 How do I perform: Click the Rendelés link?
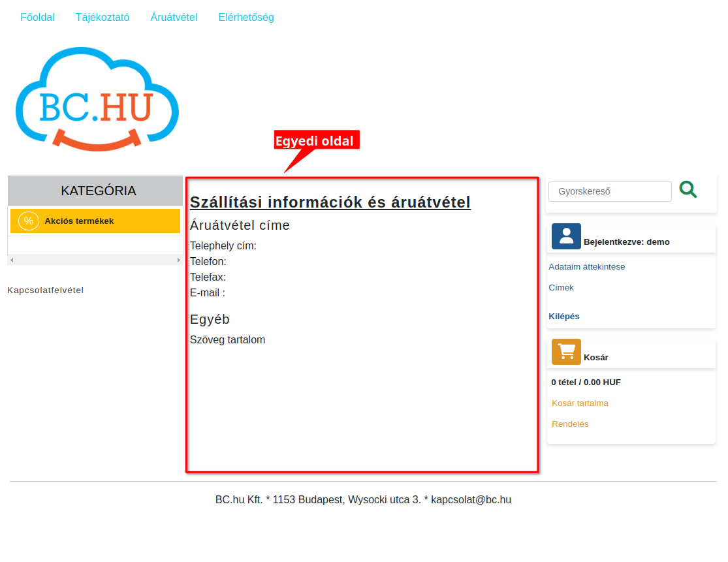tap(570, 424)
